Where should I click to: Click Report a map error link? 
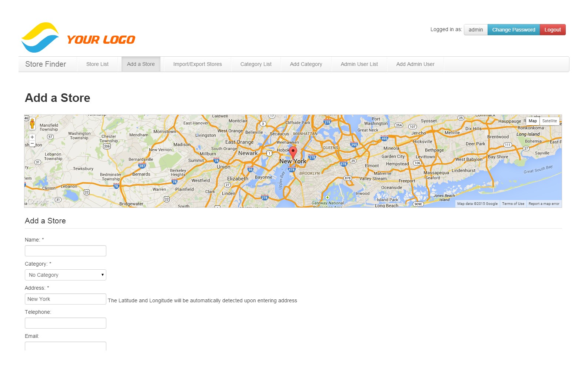coord(544,204)
